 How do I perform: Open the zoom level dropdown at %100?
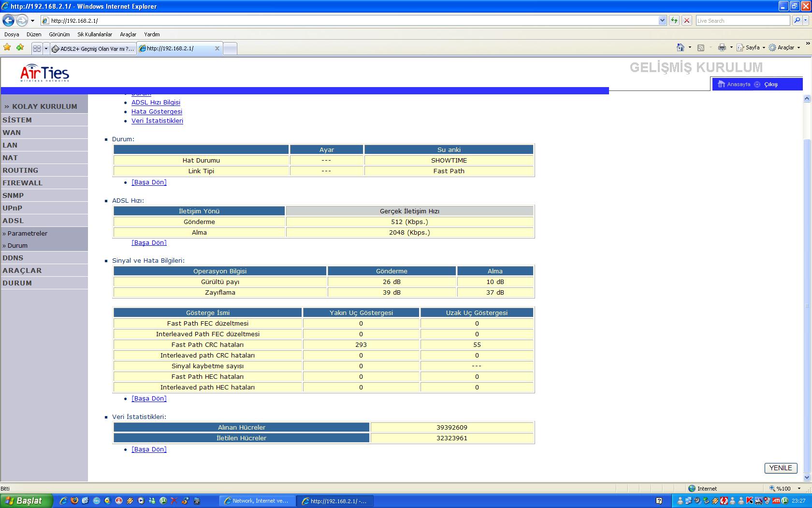799,489
